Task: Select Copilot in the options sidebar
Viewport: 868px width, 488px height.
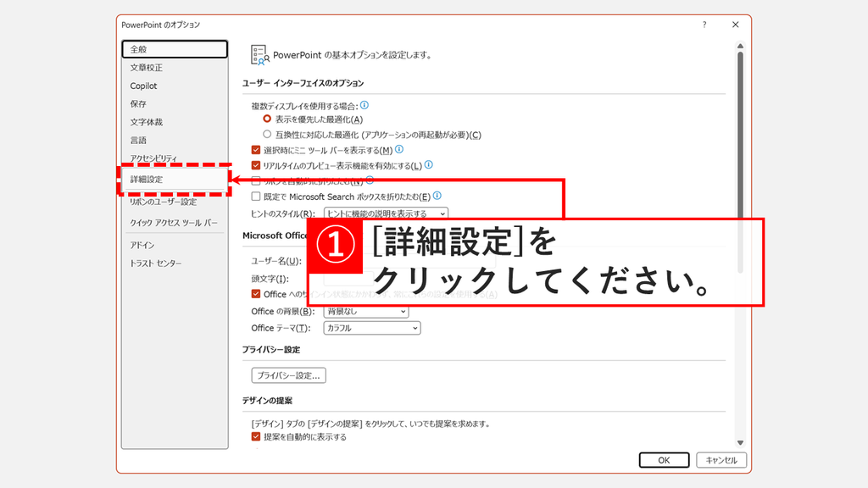Action: [175, 86]
